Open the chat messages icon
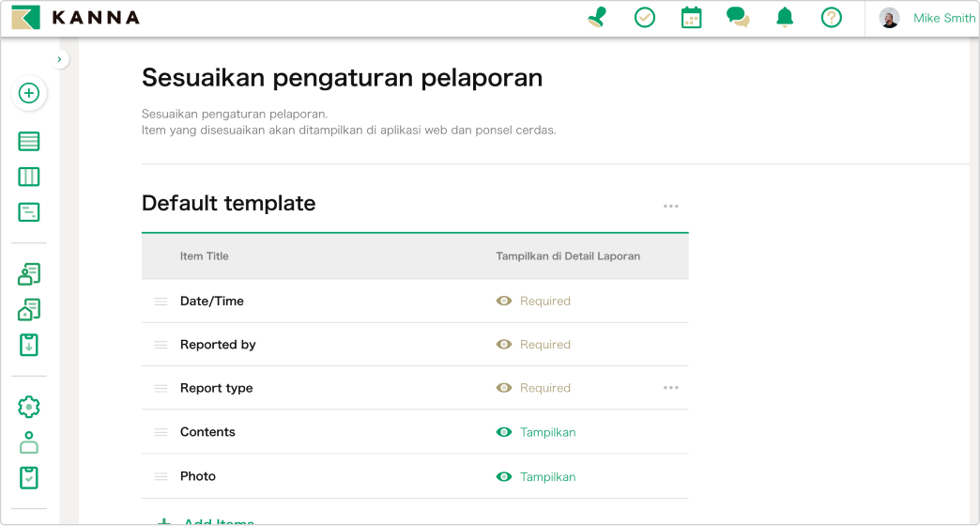 tap(738, 18)
